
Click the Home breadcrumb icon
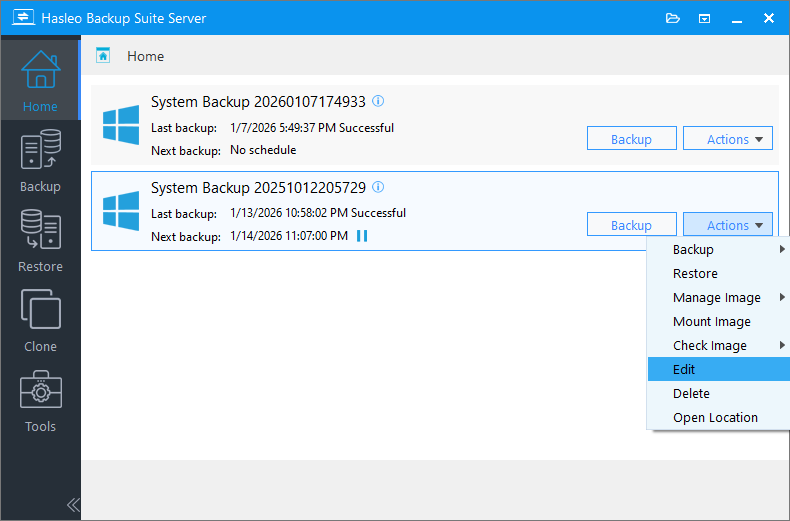click(x=103, y=55)
